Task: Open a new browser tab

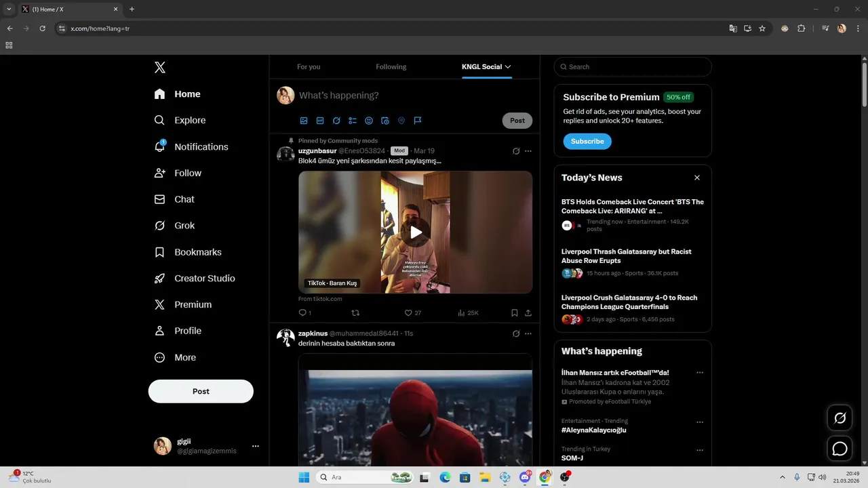Action: (132, 9)
